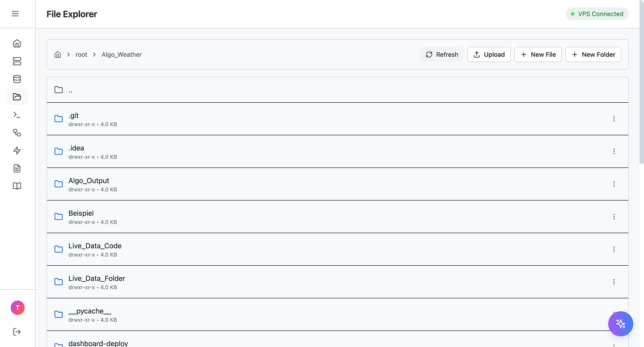Click the home icon in the breadcrumb bar
Viewport: 644px width, 347px height.
[x=58, y=54]
